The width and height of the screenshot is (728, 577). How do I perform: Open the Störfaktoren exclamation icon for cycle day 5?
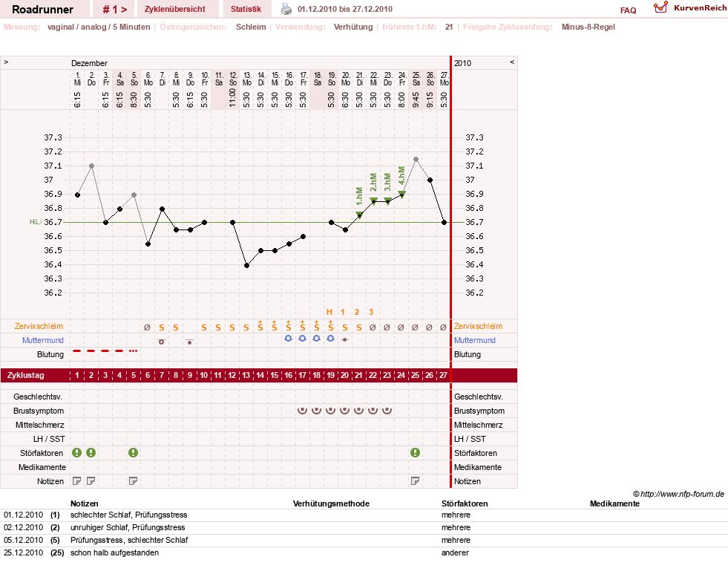point(134,452)
